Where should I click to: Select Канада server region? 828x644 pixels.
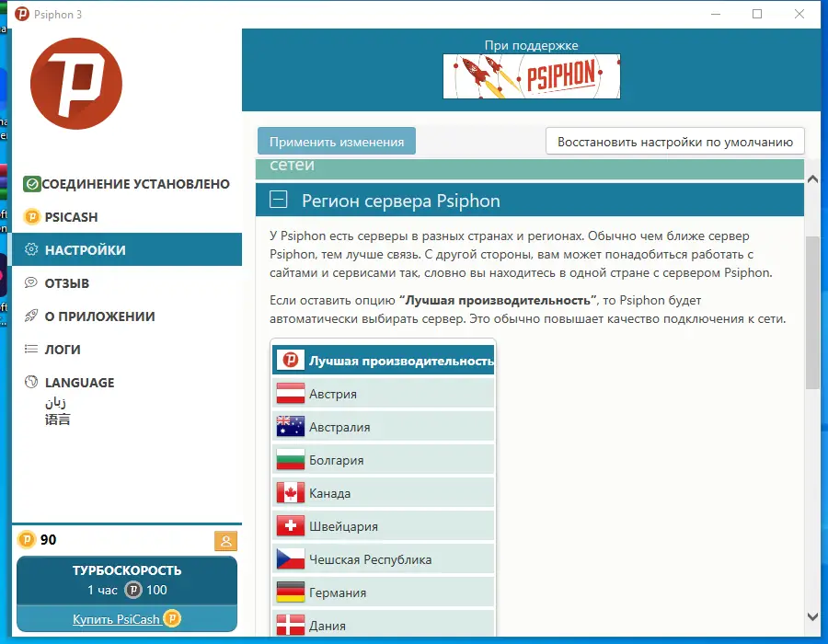point(384,492)
